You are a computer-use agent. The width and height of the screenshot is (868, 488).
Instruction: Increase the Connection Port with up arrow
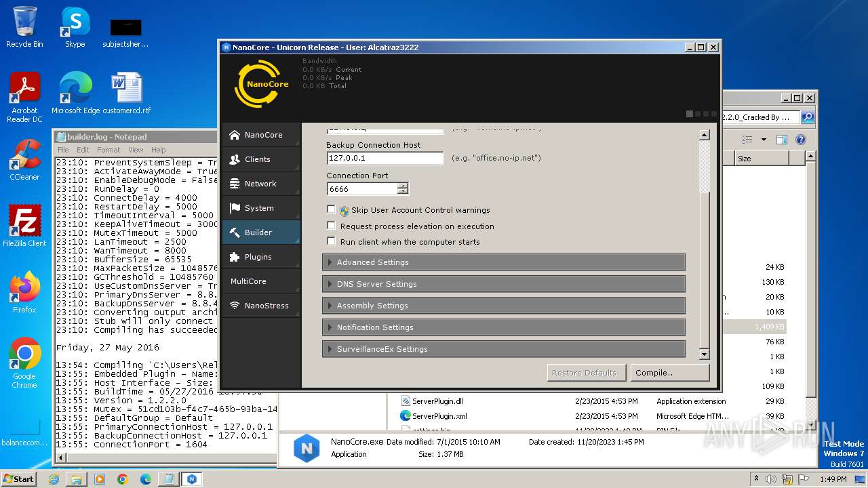click(x=403, y=186)
